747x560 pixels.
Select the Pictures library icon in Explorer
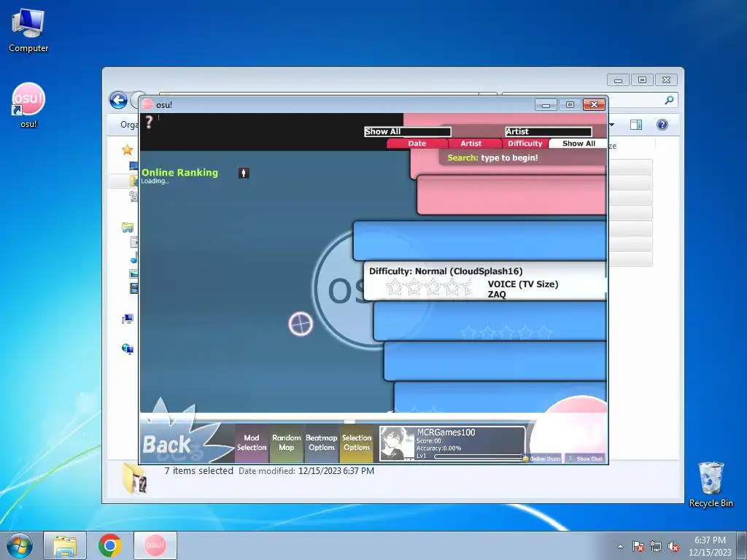[x=133, y=273]
